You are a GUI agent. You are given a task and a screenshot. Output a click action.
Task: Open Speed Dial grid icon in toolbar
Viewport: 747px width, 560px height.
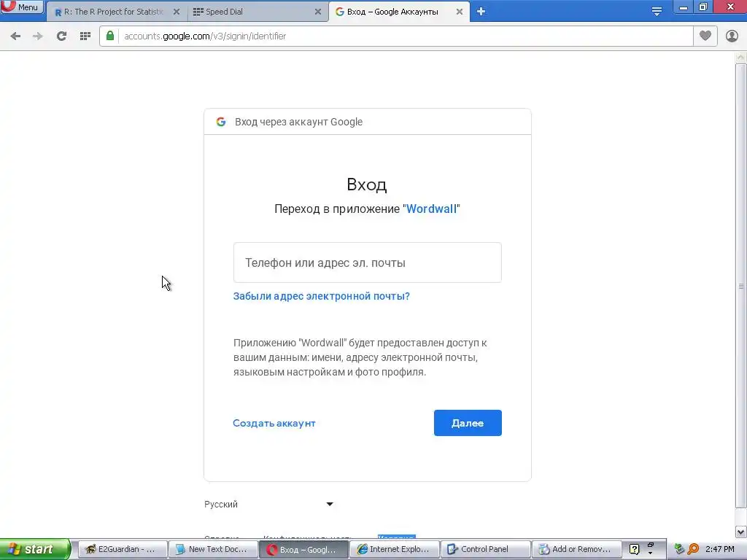(85, 36)
